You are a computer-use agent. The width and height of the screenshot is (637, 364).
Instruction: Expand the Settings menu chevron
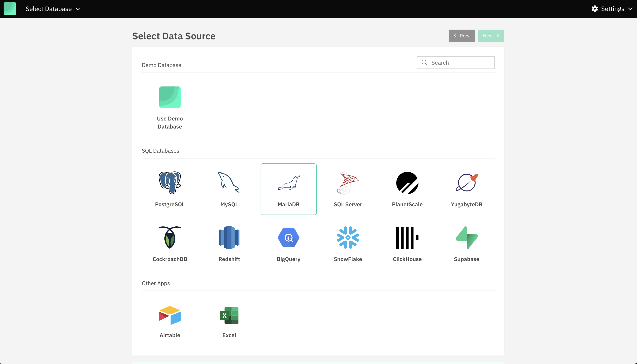tap(630, 9)
